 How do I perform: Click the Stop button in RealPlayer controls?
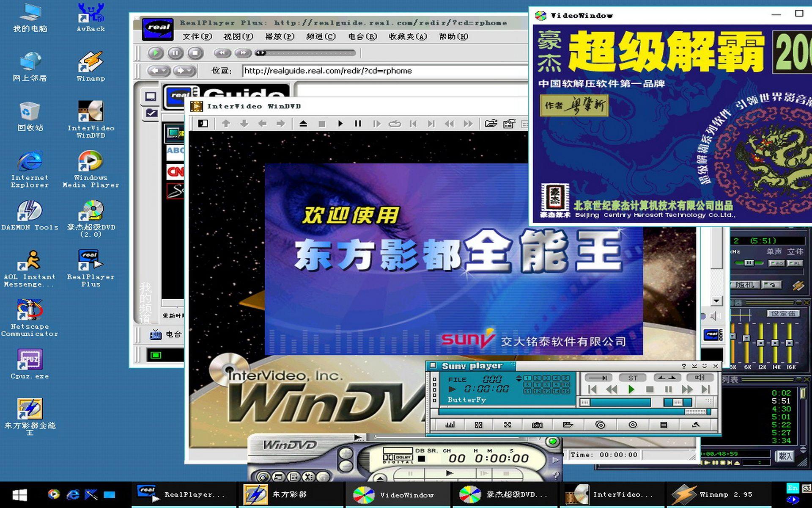click(x=195, y=53)
